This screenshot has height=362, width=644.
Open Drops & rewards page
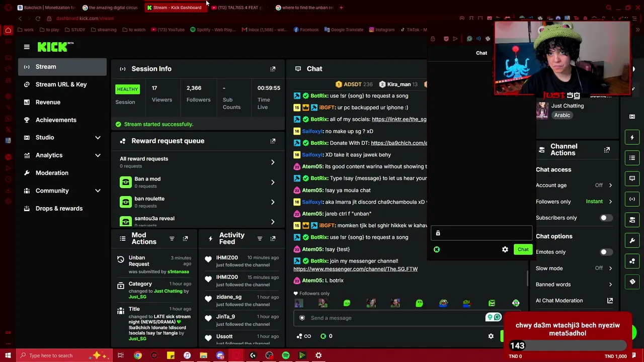tap(62, 208)
